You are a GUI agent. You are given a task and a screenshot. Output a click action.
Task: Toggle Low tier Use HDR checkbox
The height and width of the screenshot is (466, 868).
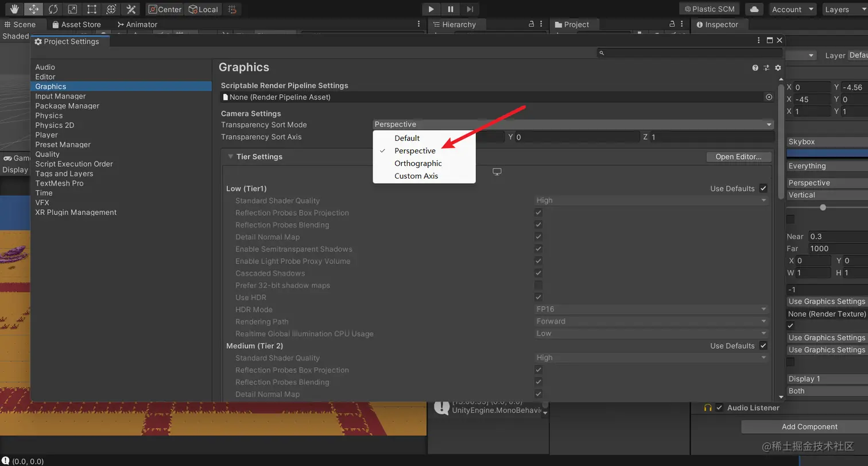pyautogui.click(x=538, y=297)
